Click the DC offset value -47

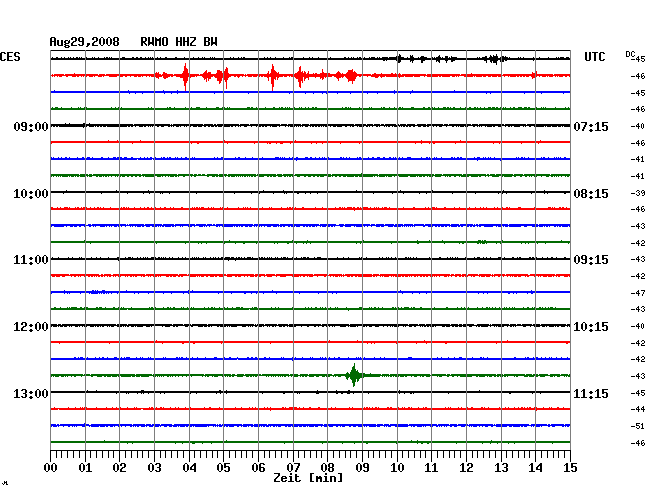[x=638, y=293]
